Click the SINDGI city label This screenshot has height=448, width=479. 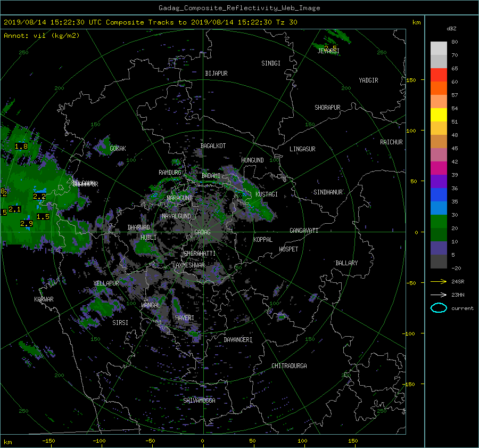coord(271,63)
